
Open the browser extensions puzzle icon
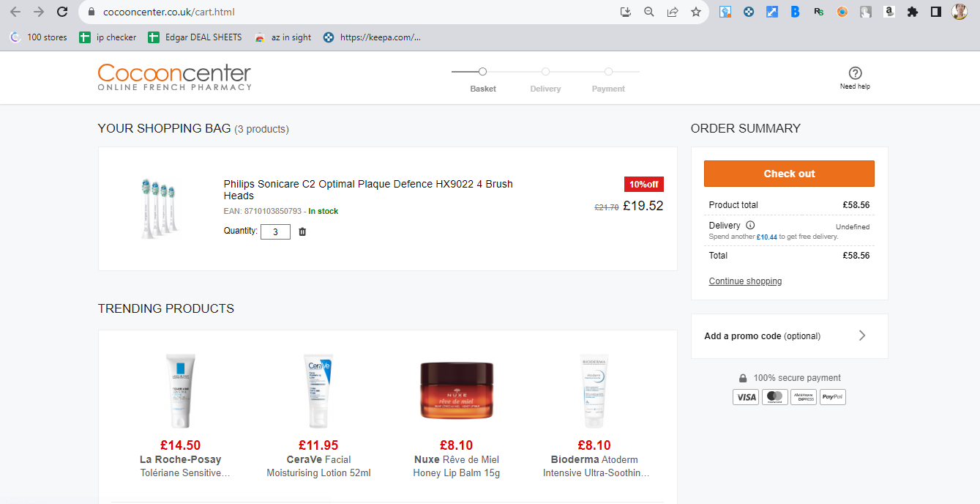912,12
